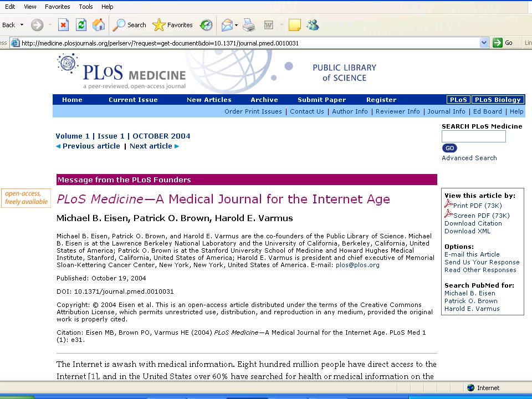Click the Mail envelope icon
The width and height of the screenshot is (532, 399).
[x=227, y=25]
